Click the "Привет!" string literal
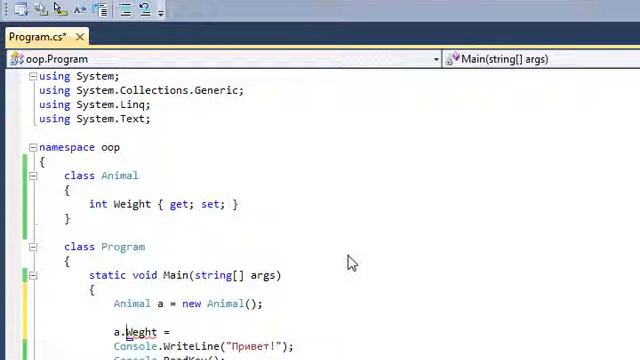This screenshot has width=640, height=360. tap(253, 346)
